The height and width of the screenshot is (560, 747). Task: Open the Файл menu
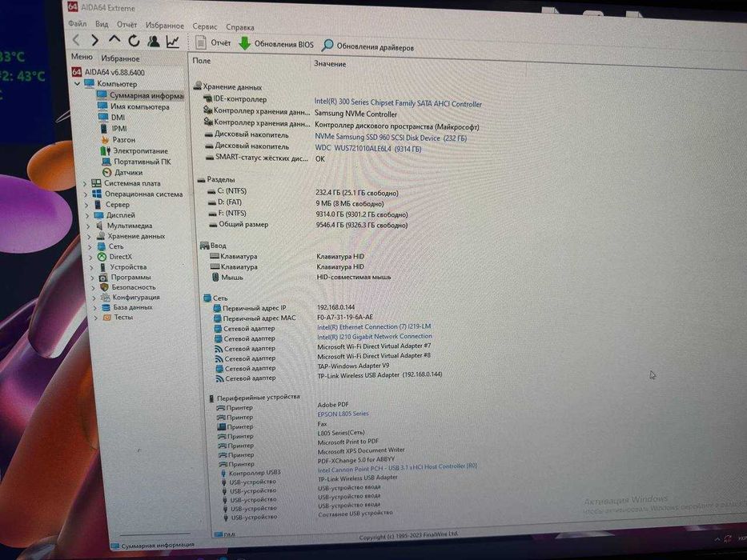coord(77,23)
